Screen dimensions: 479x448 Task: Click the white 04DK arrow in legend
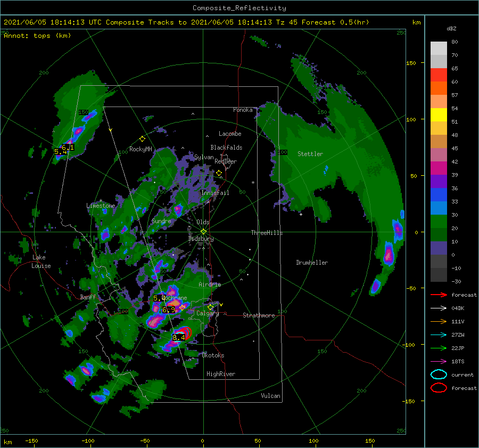439,308
